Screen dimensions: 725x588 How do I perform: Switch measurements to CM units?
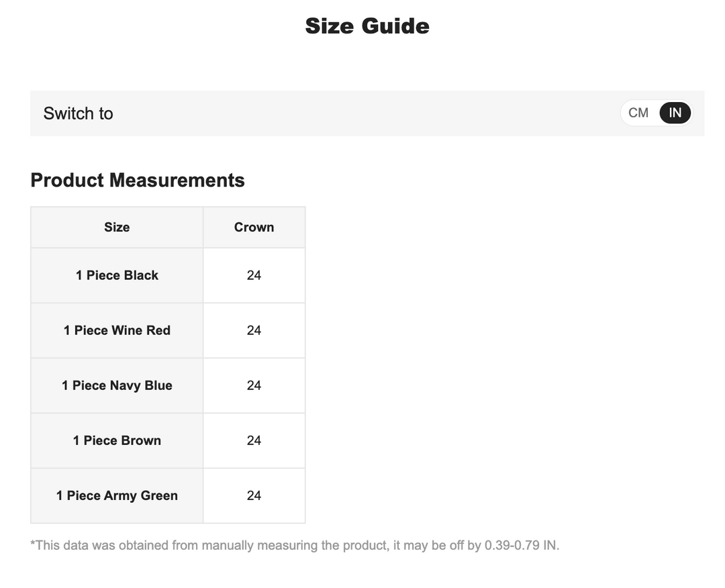(x=638, y=113)
